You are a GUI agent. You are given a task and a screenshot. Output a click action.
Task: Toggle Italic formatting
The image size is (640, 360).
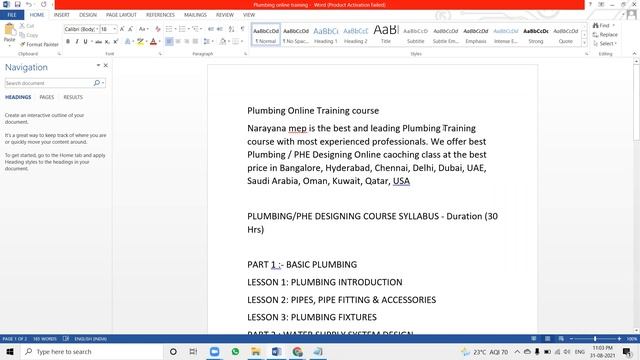(x=77, y=42)
